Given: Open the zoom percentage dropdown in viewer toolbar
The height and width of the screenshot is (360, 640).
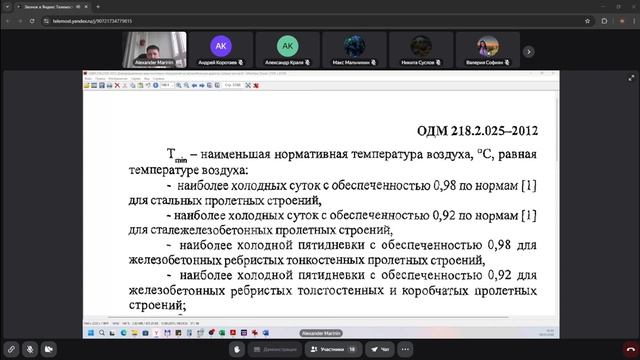Looking at the screenshot, I should click(167, 85).
